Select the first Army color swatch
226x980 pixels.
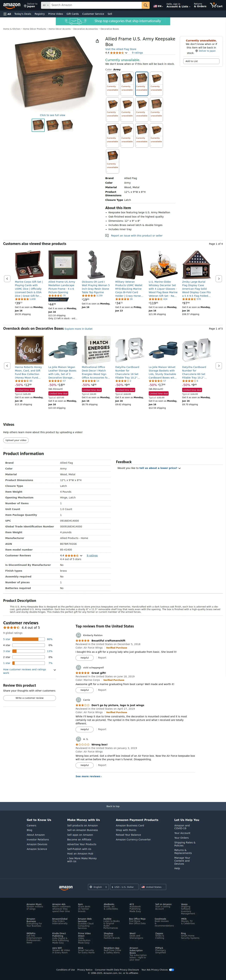click(x=112, y=82)
